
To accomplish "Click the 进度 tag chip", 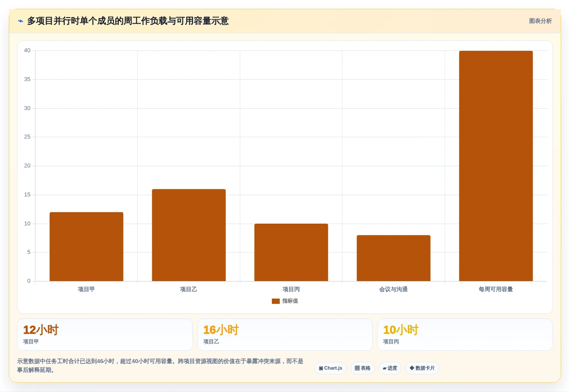I will pyautogui.click(x=390, y=368).
